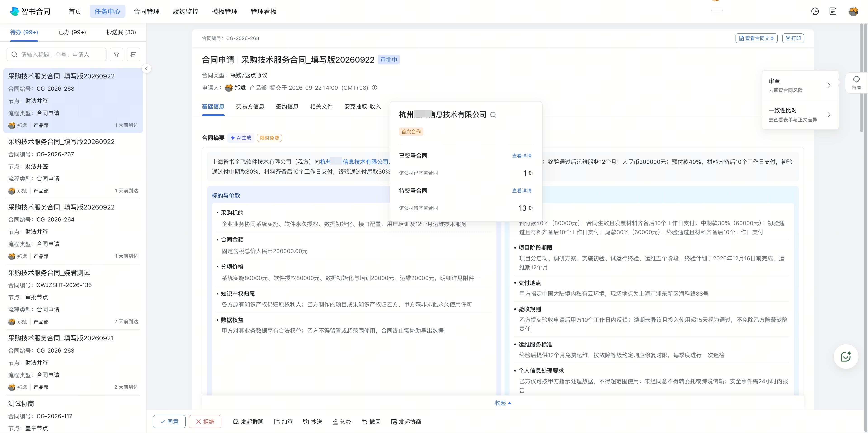Open the AI assistant floating chat icon
The width and height of the screenshot is (868, 433).
pos(846,357)
